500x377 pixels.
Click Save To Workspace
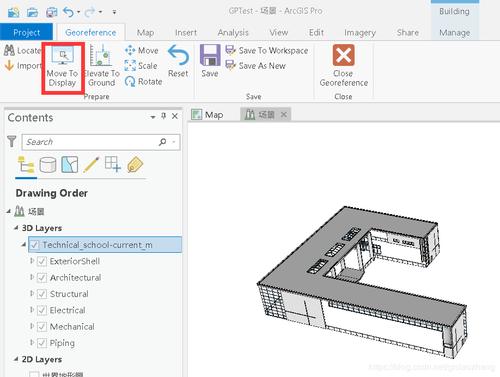click(x=267, y=50)
